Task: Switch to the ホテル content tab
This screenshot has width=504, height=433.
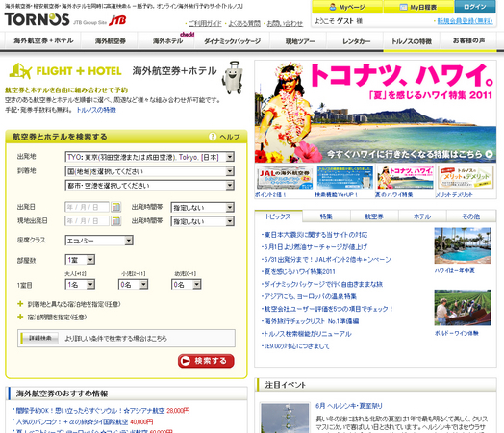Action: 422,216
